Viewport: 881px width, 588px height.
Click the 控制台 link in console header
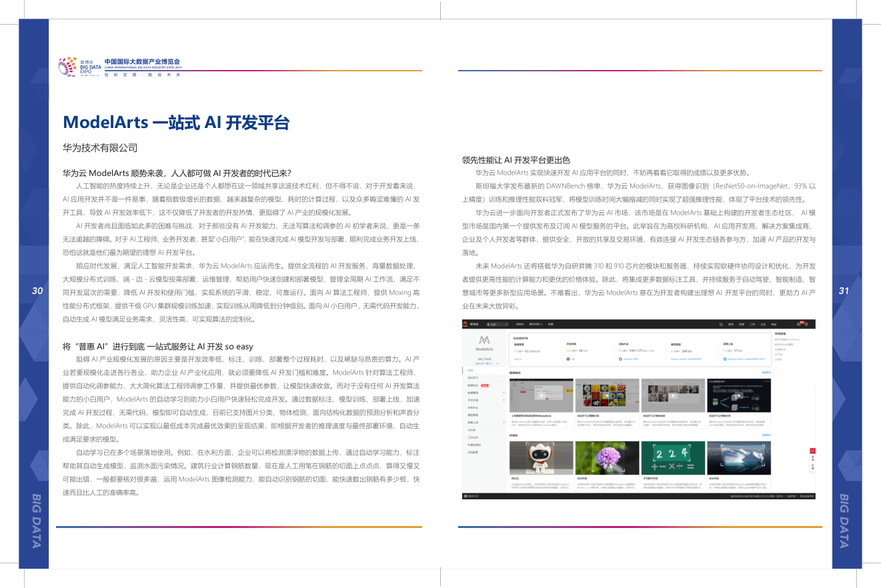[x=520, y=324]
